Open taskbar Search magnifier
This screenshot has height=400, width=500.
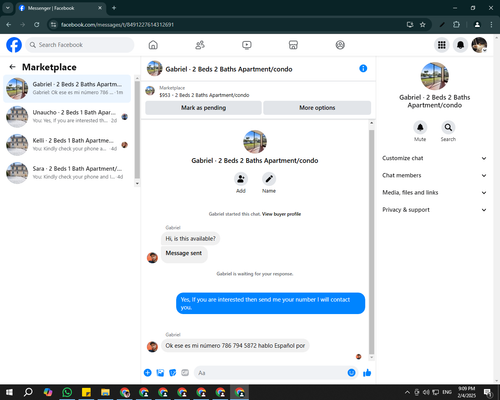(x=28, y=392)
